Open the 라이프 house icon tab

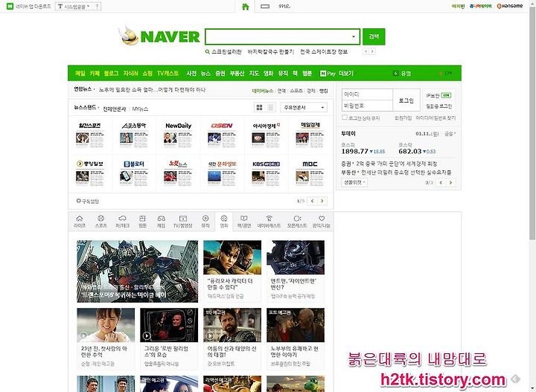pyautogui.click(x=80, y=221)
